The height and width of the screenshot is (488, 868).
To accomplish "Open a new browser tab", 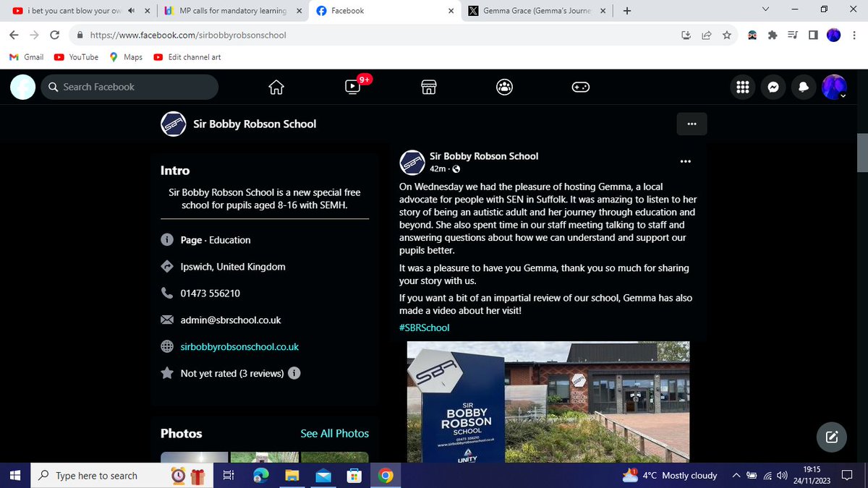I will (x=626, y=11).
